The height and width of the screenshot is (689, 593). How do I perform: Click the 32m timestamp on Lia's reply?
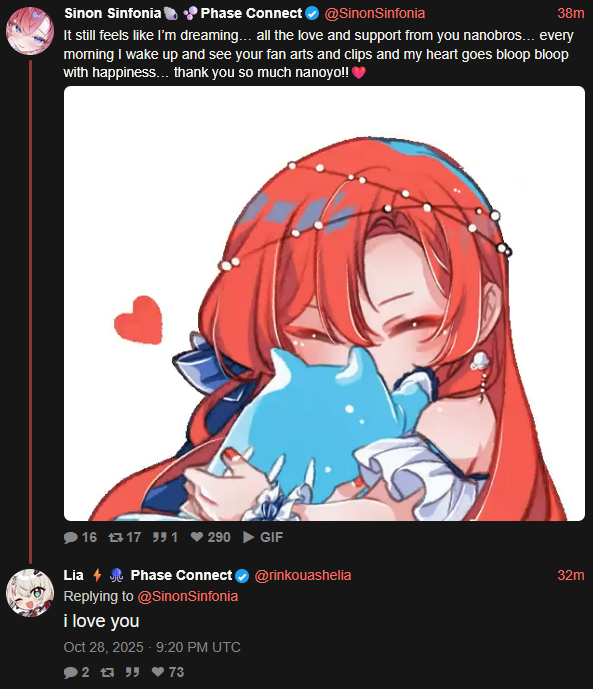tap(571, 575)
